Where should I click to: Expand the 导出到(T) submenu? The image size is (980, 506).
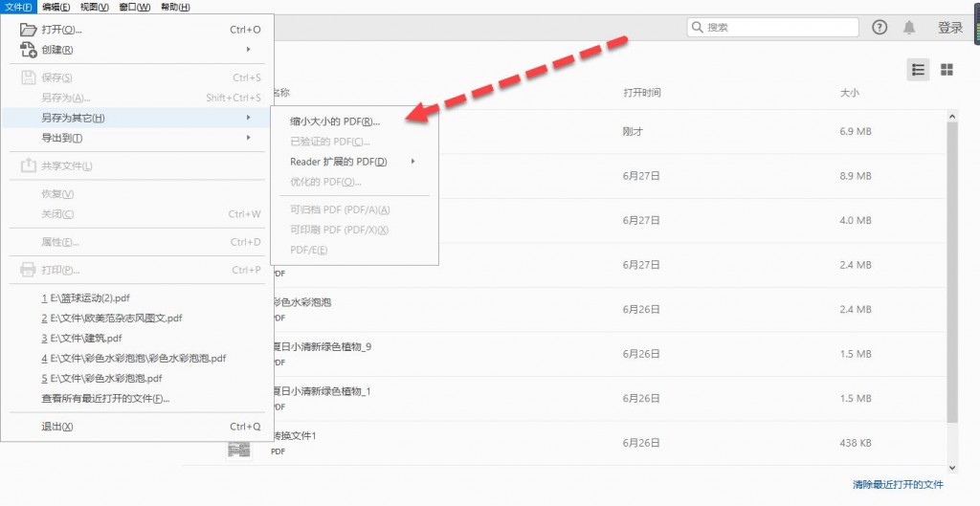click(137, 138)
